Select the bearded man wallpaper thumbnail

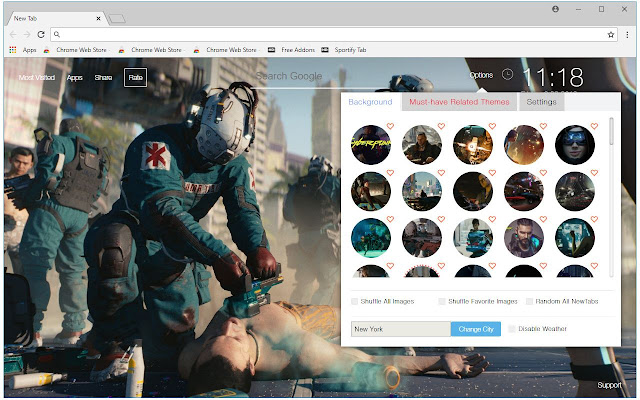[x=524, y=238]
